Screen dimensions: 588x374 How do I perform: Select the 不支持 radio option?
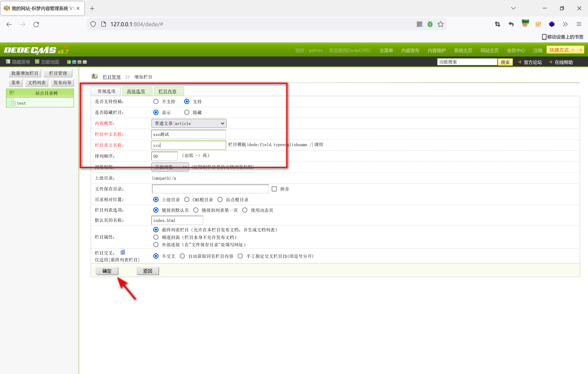(156, 101)
